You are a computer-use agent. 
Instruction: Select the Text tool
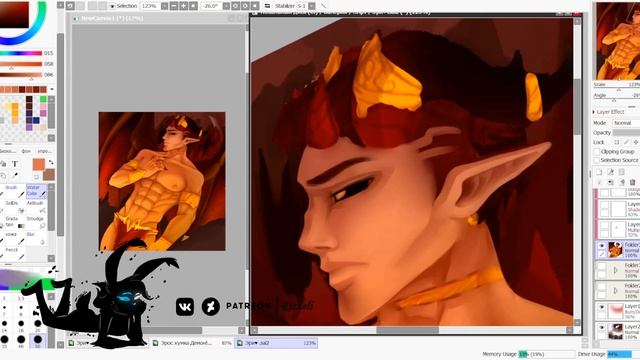pyautogui.click(x=15, y=164)
